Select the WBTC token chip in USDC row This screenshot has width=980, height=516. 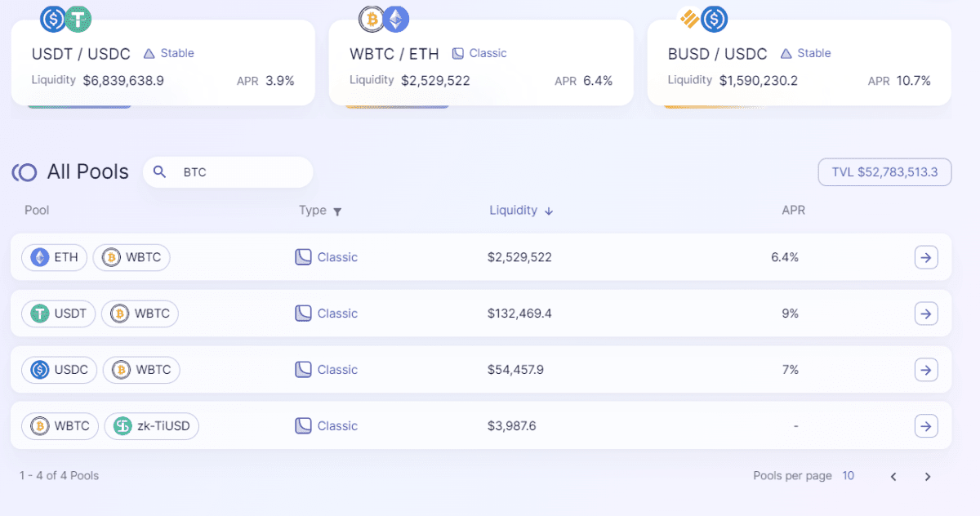(141, 370)
